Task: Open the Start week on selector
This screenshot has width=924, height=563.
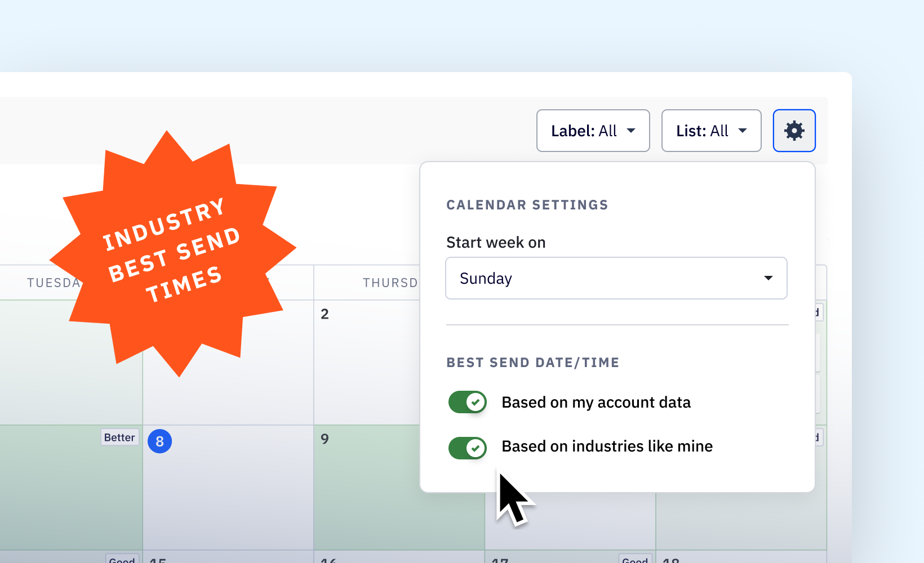Action: [x=616, y=278]
